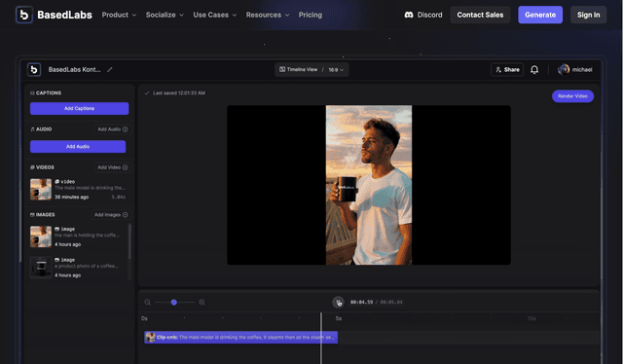
Task: Click the Add Images plus link
Action: (x=111, y=214)
